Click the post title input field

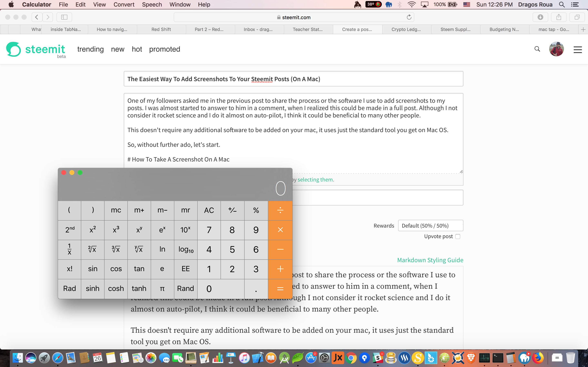point(293,79)
